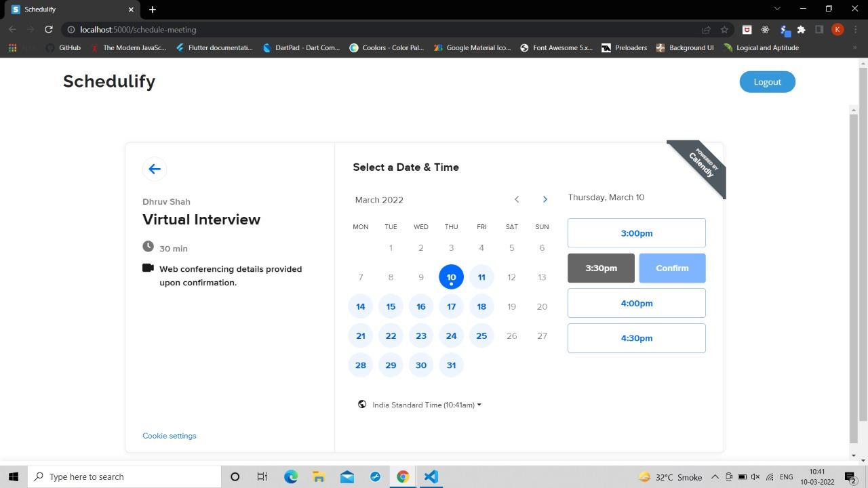
Task: Go back using the blue arrow
Action: pos(155,169)
